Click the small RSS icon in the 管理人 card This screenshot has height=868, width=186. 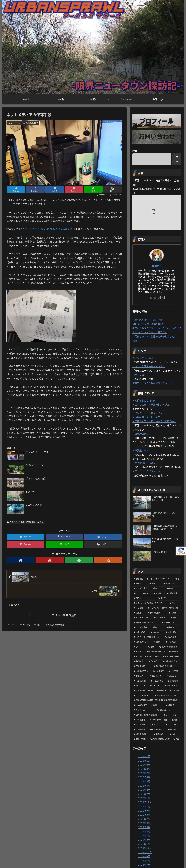coord(163,298)
